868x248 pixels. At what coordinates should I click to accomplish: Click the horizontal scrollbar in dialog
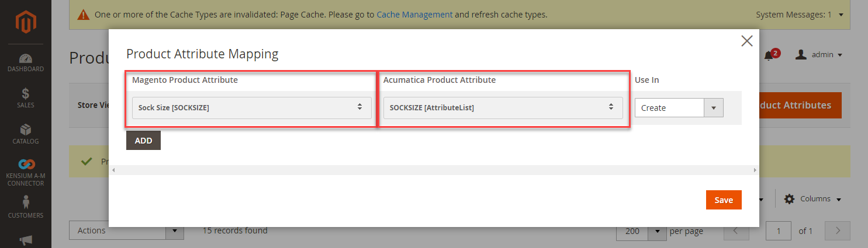[x=434, y=170]
